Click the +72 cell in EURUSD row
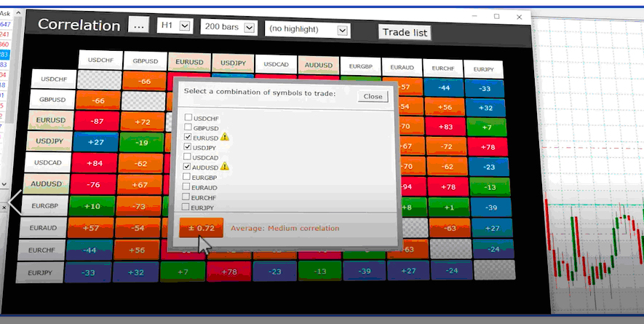644x324 pixels. [142, 122]
